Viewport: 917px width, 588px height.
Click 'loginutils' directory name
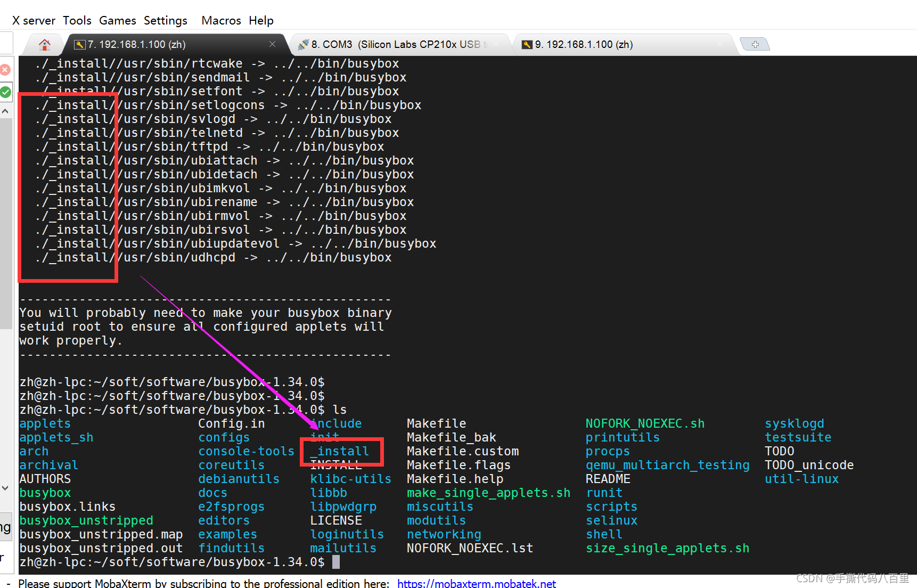[347, 534]
